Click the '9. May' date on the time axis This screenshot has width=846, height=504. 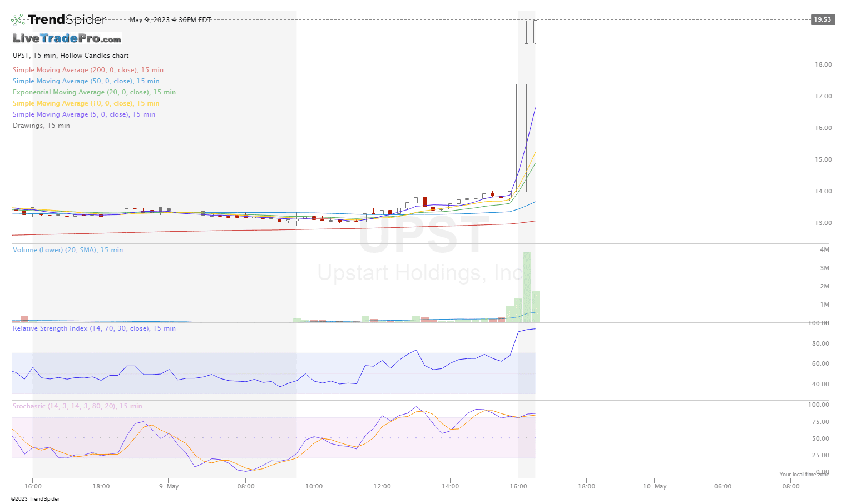pos(169,486)
